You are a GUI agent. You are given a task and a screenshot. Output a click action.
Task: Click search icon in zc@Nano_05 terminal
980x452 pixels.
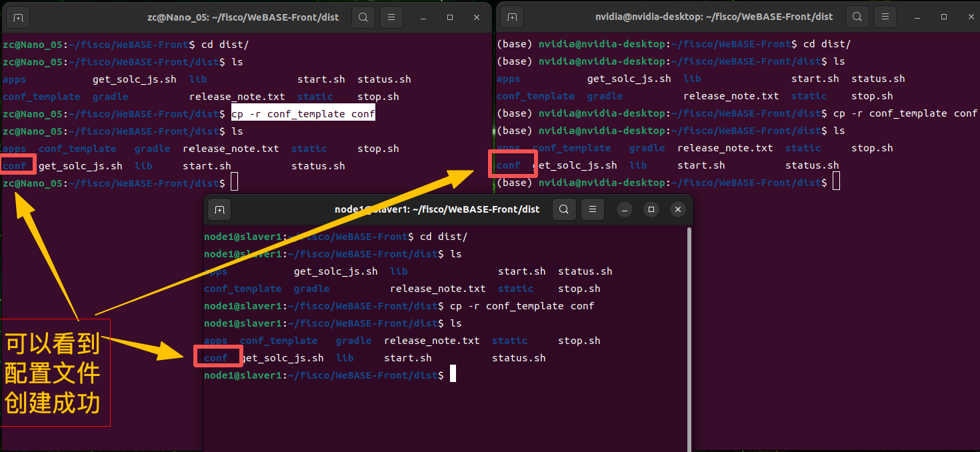pyautogui.click(x=363, y=17)
